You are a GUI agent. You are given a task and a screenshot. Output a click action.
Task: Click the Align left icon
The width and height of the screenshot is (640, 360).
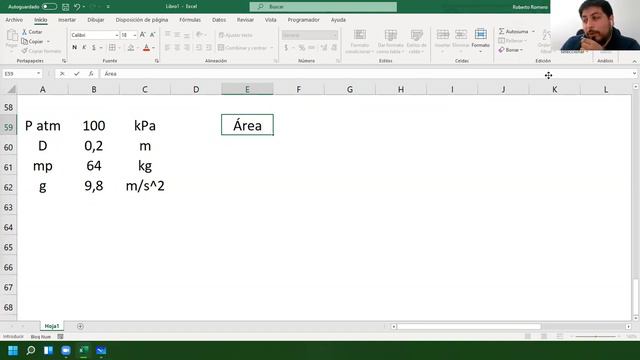[x=167, y=48]
